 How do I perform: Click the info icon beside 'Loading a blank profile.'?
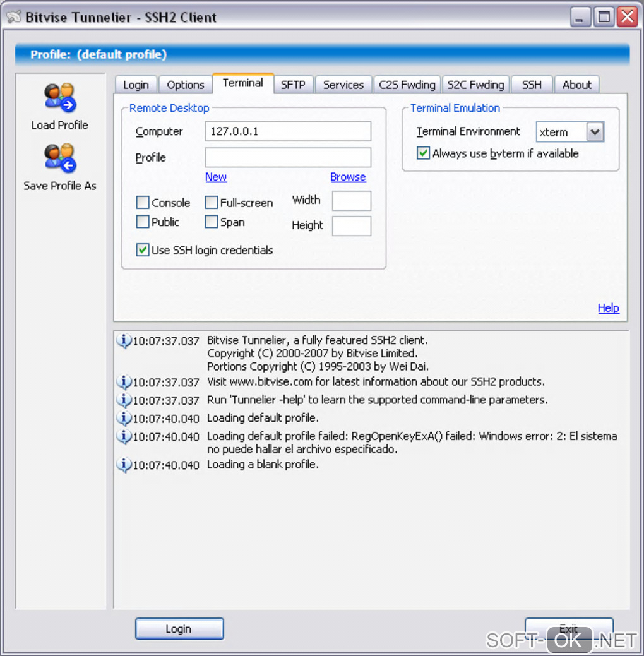(124, 465)
